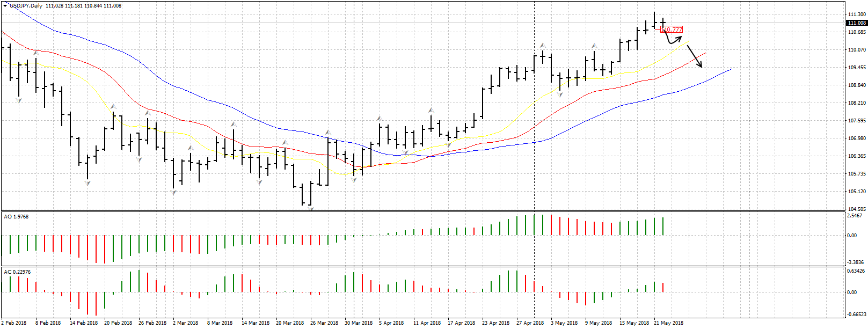Click the AO 1.9768 indicator label
The height and width of the screenshot is (329, 868).
point(17,217)
